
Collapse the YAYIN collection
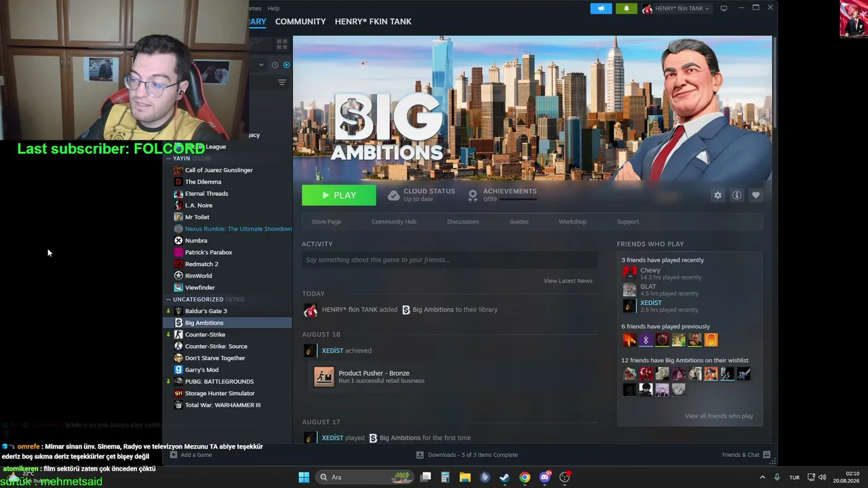(168, 159)
